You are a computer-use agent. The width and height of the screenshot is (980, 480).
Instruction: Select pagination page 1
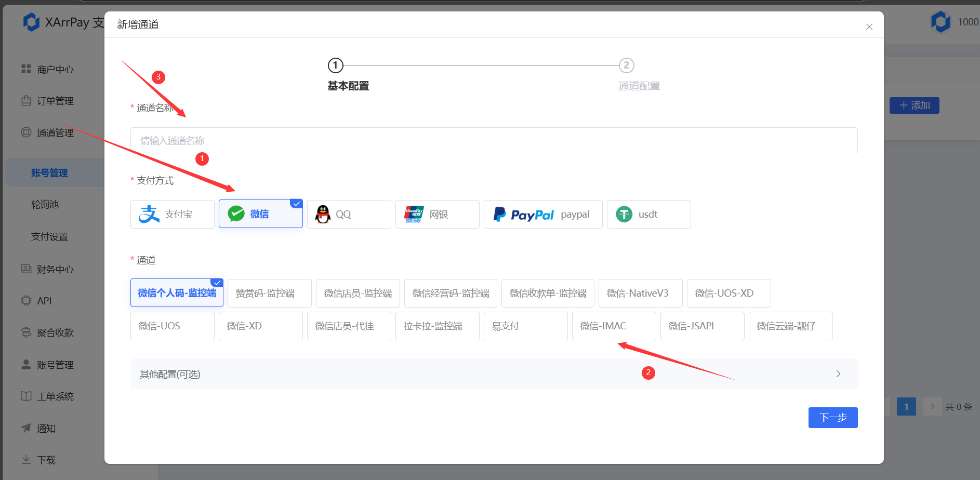click(906, 406)
